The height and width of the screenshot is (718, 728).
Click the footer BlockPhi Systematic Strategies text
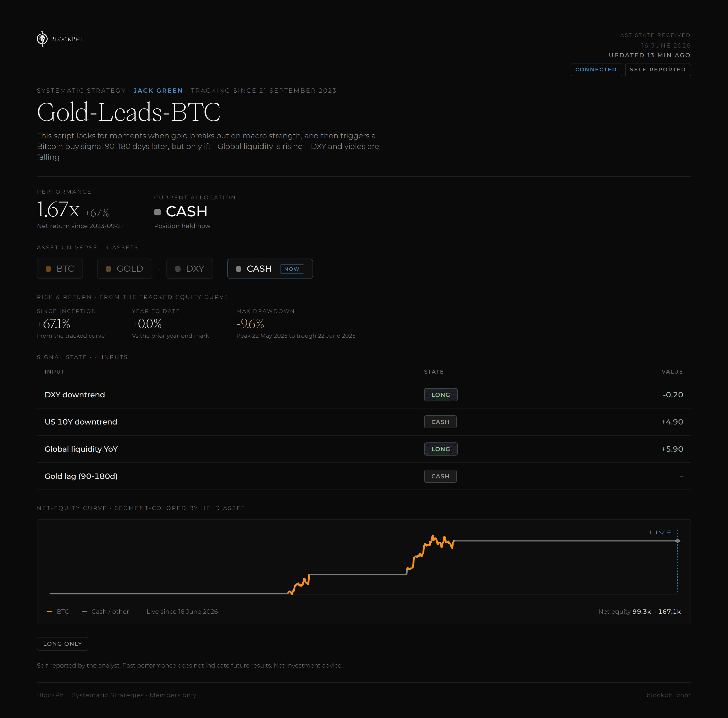point(116,695)
